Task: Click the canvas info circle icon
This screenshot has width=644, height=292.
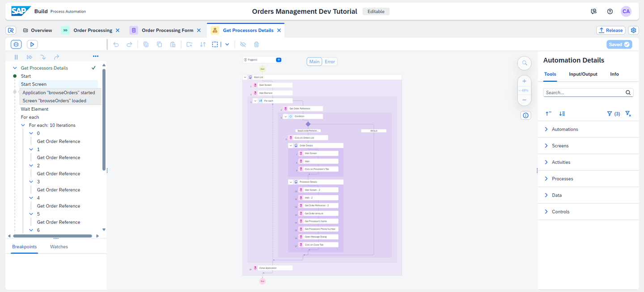Action: (x=526, y=115)
